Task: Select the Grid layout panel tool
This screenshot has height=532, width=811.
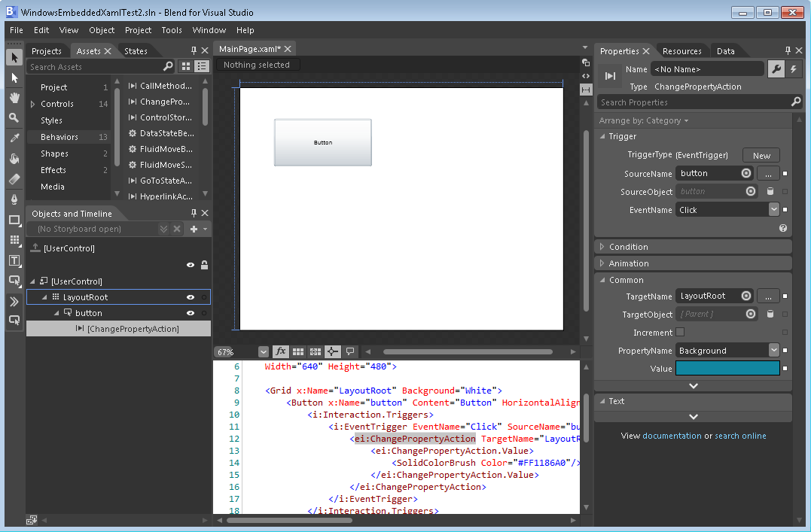Action: (x=14, y=240)
